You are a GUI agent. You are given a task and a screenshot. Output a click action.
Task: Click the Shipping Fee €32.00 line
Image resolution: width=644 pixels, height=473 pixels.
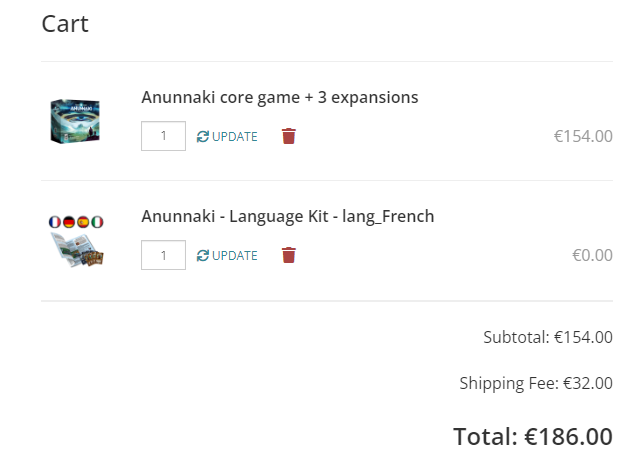536,383
